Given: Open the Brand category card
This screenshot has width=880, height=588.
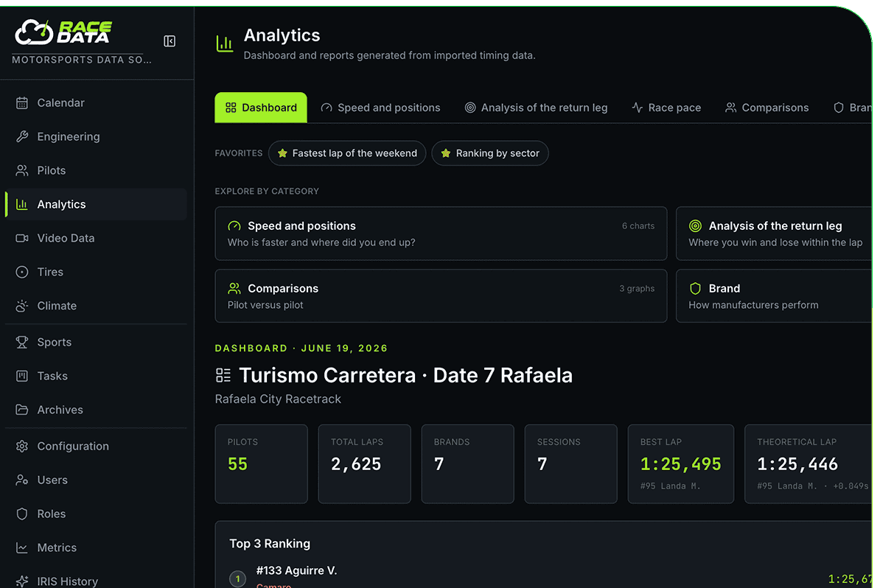Looking at the screenshot, I should coord(775,295).
